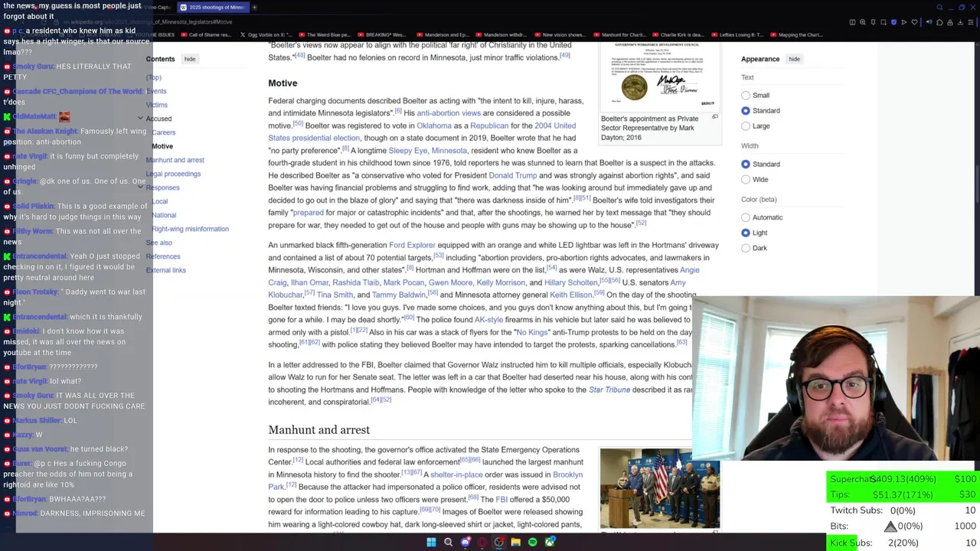This screenshot has width=980, height=551.
Task: Open 'Ogg Vorbis on X' bookmark
Action: click(x=266, y=34)
